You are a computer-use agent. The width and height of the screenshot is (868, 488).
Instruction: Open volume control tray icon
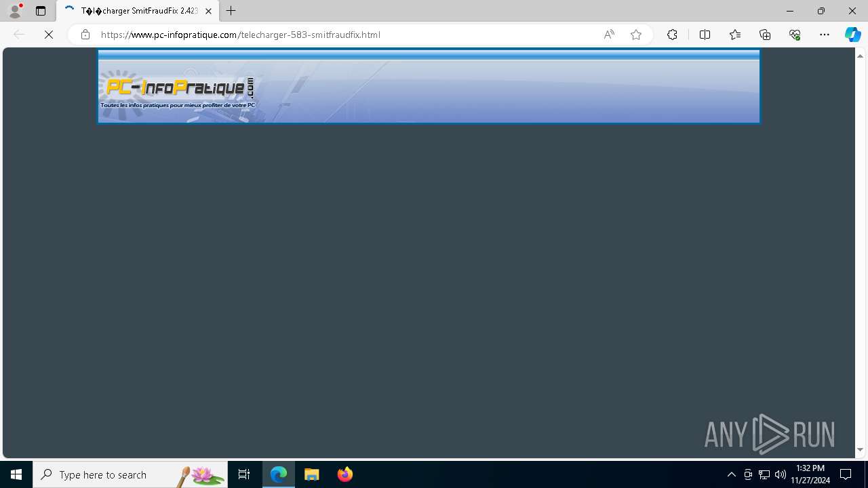[x=781, y=474]
